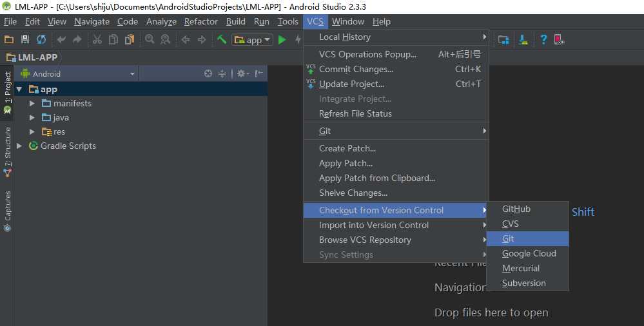644x326 pixels.
Task: Click Collapse All icon in project panel
Action: coord(222,73)
